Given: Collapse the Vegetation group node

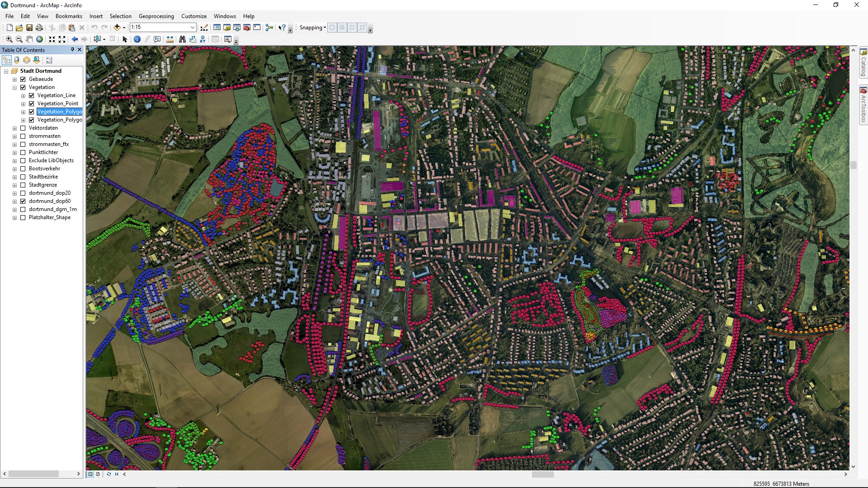Looking at the screenshot, I should click(14, 88).
